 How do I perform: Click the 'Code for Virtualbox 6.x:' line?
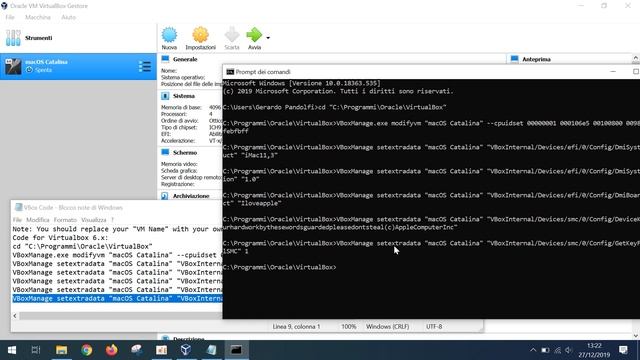tap(60, 238)
